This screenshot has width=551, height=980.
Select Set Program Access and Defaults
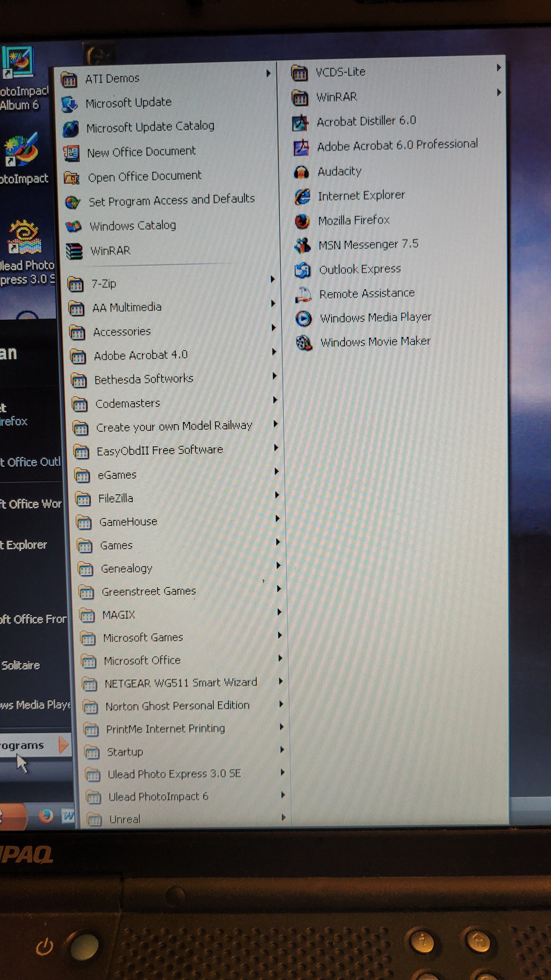[x=171, y=200]
